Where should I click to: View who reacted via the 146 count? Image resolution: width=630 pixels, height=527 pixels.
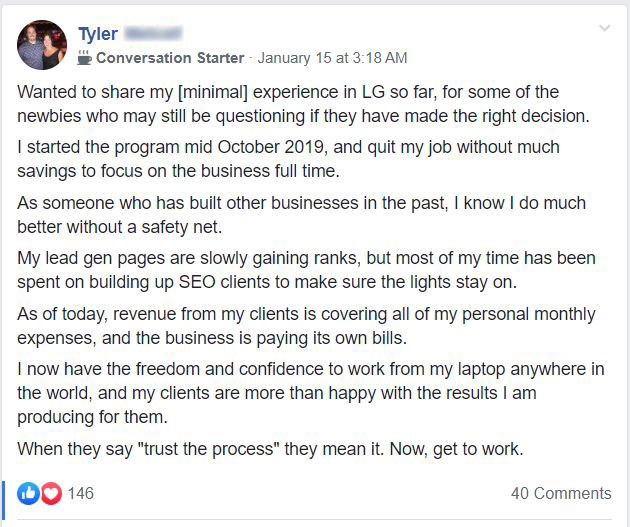coord(80,493)
